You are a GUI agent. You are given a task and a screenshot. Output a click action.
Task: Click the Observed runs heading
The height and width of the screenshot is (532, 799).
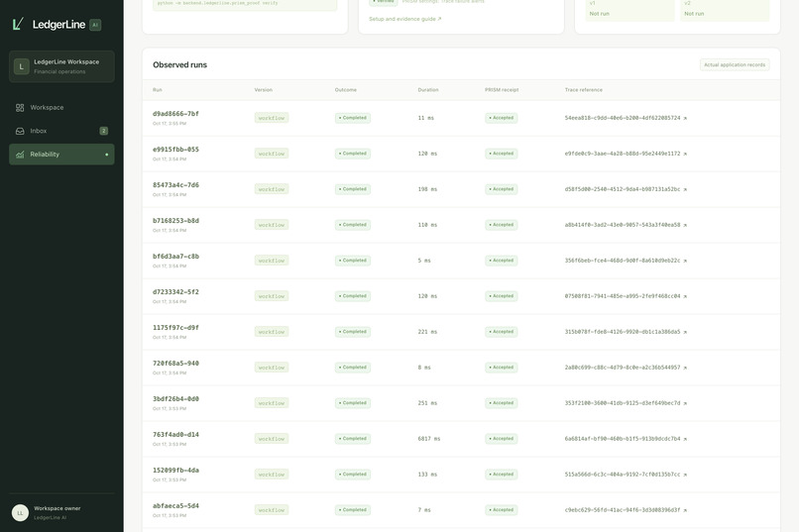pyautogui.click(x=179, y=64)
